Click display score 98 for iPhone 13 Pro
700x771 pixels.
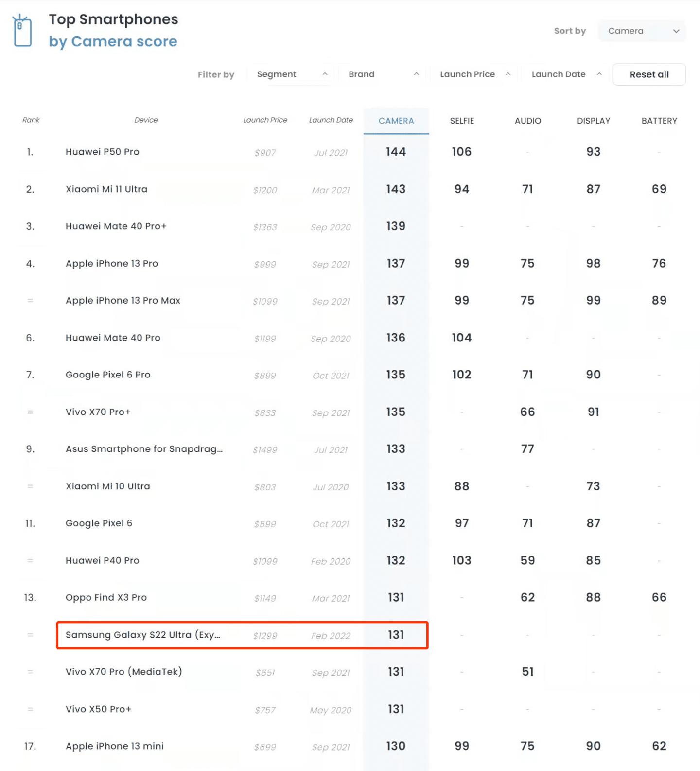pyautogui.click(x=594, y=264)
